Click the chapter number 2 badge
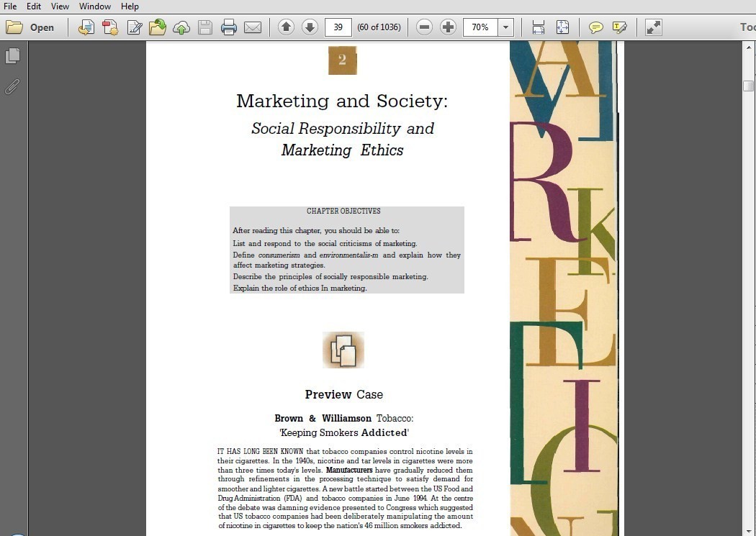Screen dimensions: 756x536 coord(342,60)
